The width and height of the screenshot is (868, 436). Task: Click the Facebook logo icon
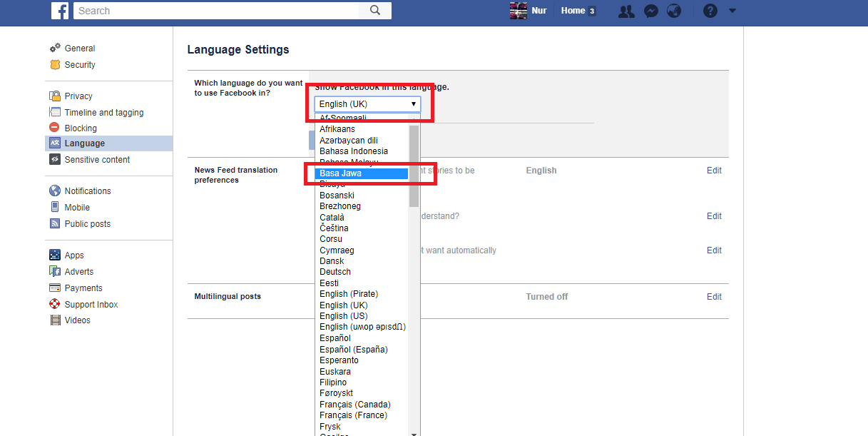click(60, 11)
